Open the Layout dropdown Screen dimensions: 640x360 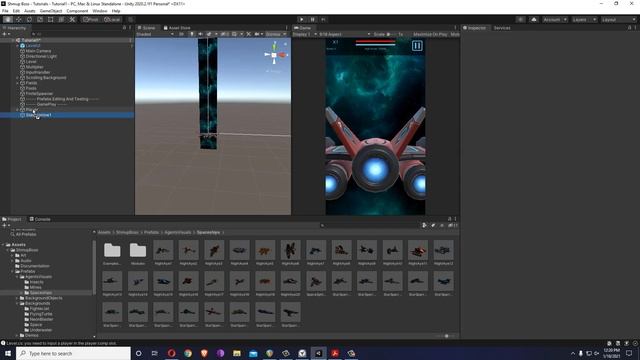pyautogui.click(x=618, y=19)
